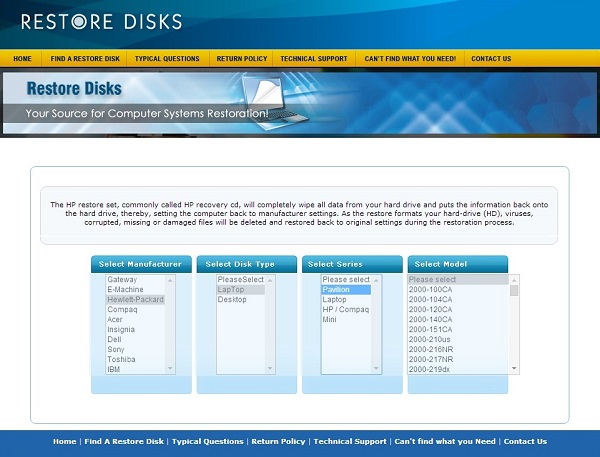Click footer Contact Us link
The height and width of the screenshot is (457, 600).
pyautogui.click(x=525, y=441)
